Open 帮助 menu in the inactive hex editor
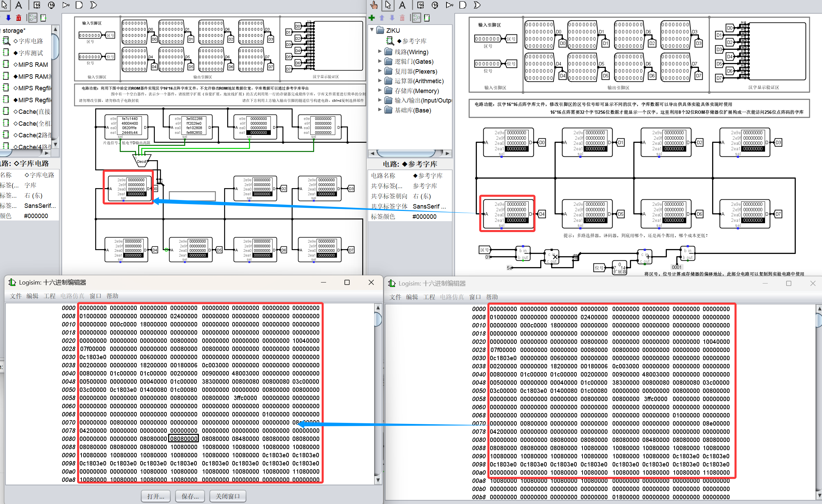This screenshot has width=822, height=504. 491,297
